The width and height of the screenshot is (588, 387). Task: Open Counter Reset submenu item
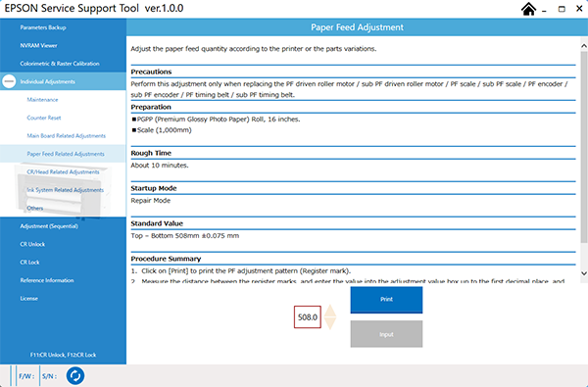coord(44,118)
